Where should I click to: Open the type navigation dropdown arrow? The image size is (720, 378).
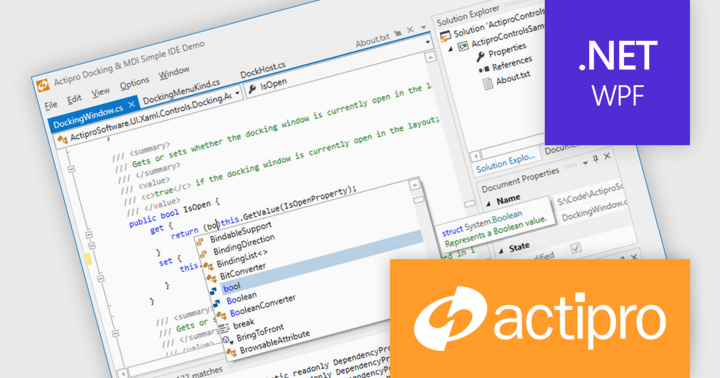(237, 93)
